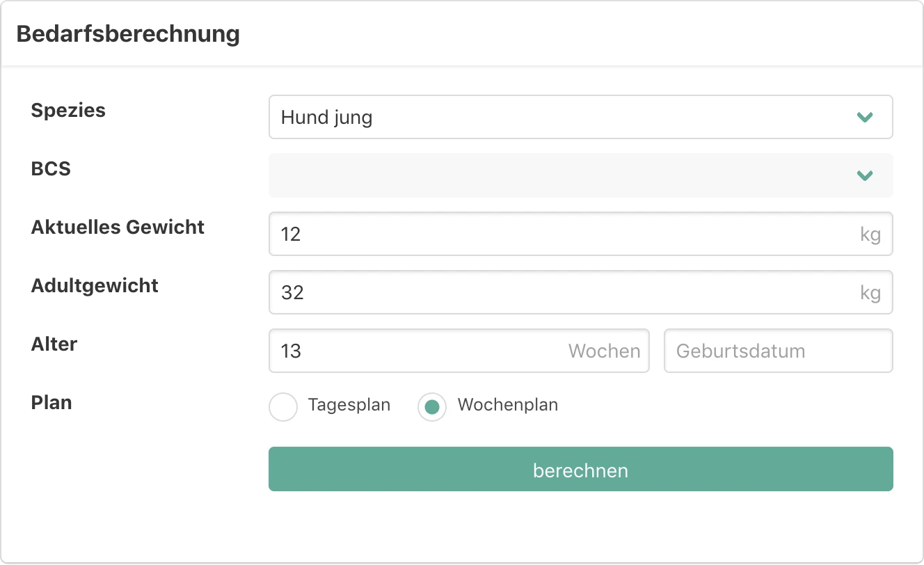The image size is (924, 565).
Task: Click the Geburtsdatum input field
Action: [x=778, y=351]
